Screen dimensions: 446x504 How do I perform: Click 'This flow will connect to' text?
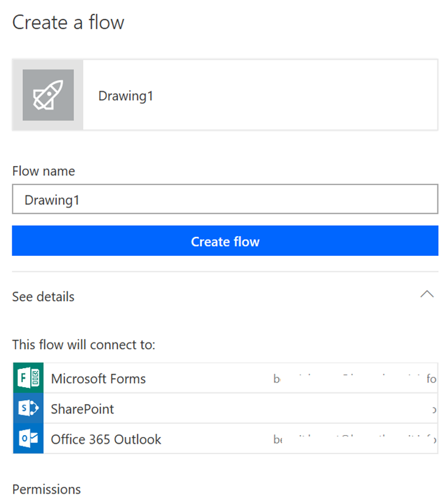pyautogui.click(x=83, y=345)
